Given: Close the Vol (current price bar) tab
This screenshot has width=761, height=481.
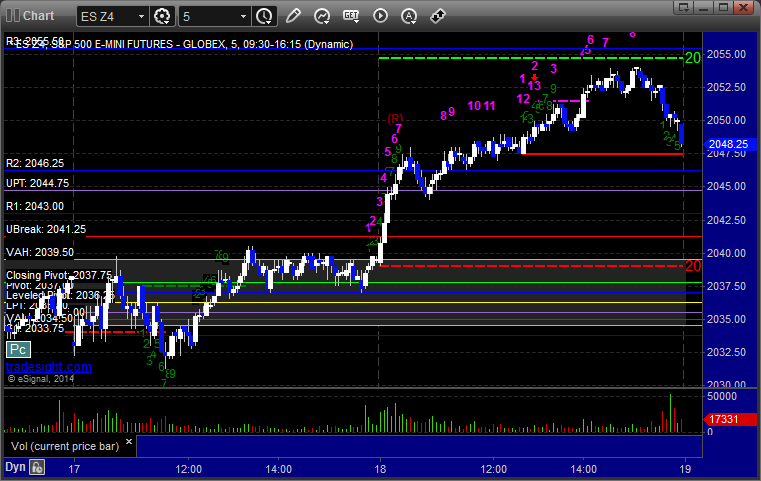Looking at the screenshot, I should pos(129,442).
